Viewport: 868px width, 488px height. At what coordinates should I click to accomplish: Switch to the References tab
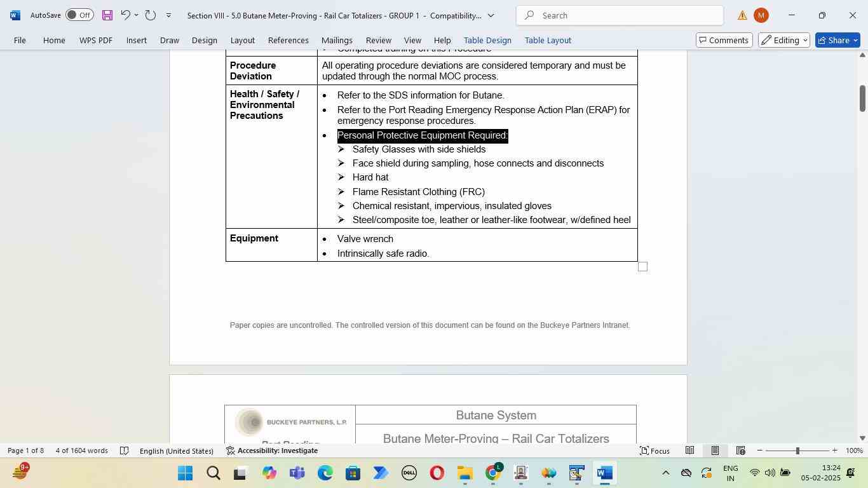pyautogui.click(x=288, y=40)
